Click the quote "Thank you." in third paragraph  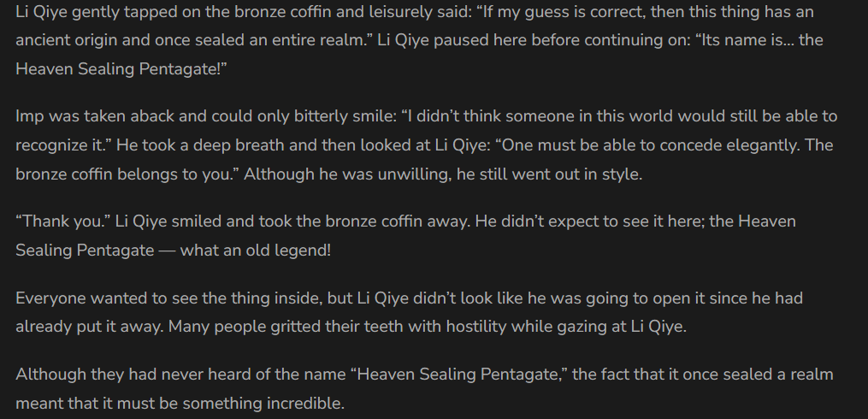pyautogui.click(x=64, y=221)
